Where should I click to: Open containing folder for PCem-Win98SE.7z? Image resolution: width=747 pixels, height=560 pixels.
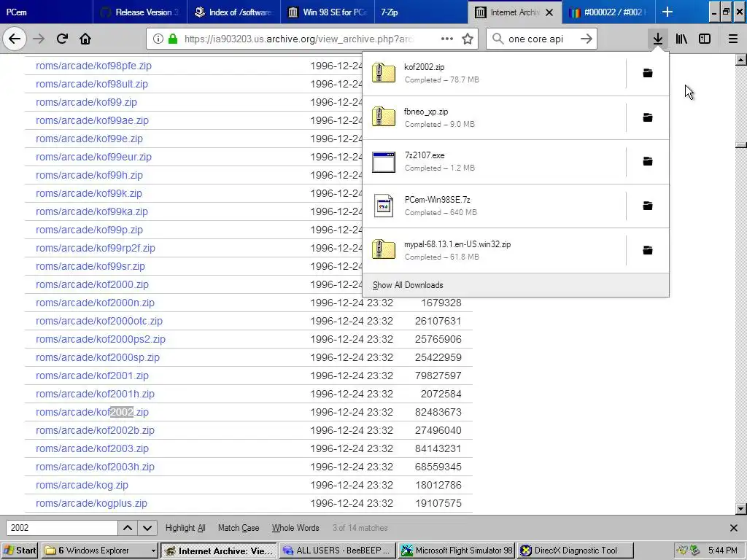point(648,206)
